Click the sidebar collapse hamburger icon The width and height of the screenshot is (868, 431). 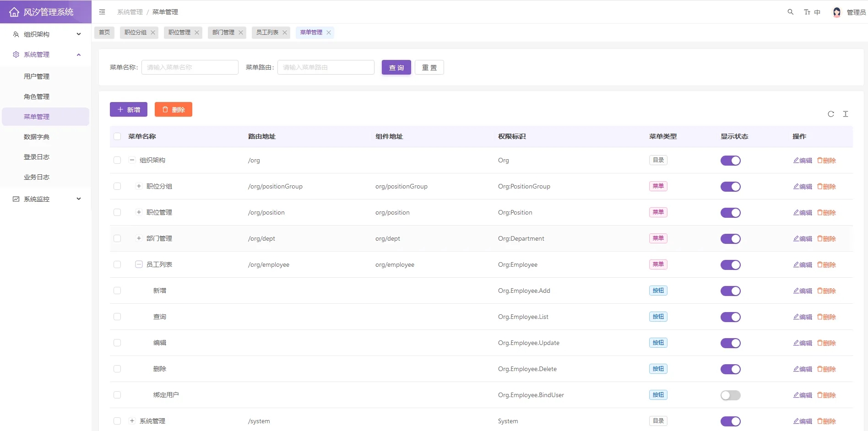(102, 12)
